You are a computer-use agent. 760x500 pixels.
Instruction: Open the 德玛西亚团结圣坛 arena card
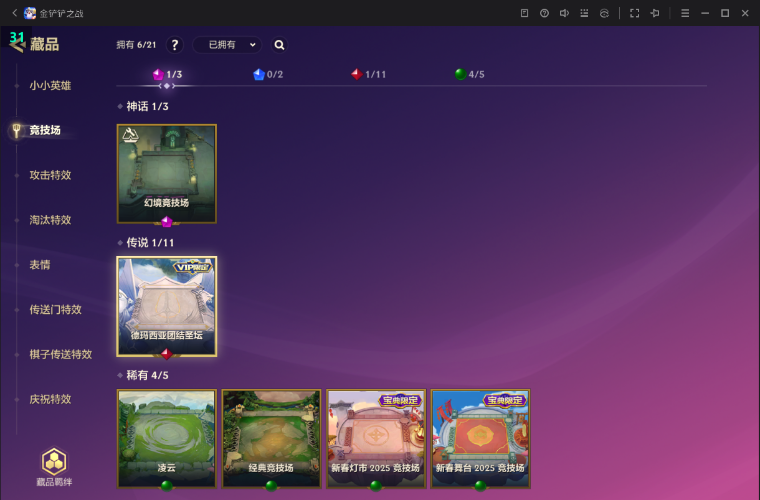(x=167, y=306)
